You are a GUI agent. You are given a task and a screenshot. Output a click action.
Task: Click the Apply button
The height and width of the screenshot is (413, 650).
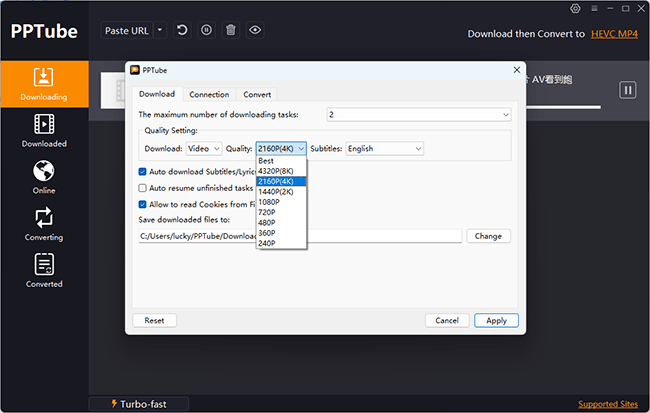pos(496,320)
